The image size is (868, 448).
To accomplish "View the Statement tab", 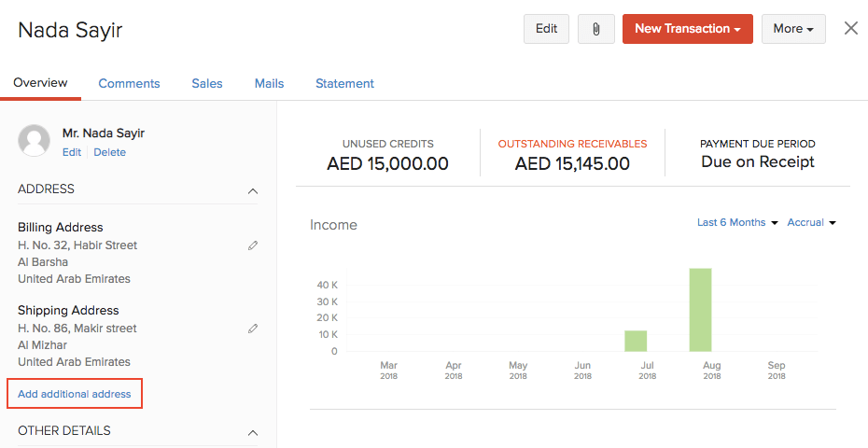I will [344, 83].
